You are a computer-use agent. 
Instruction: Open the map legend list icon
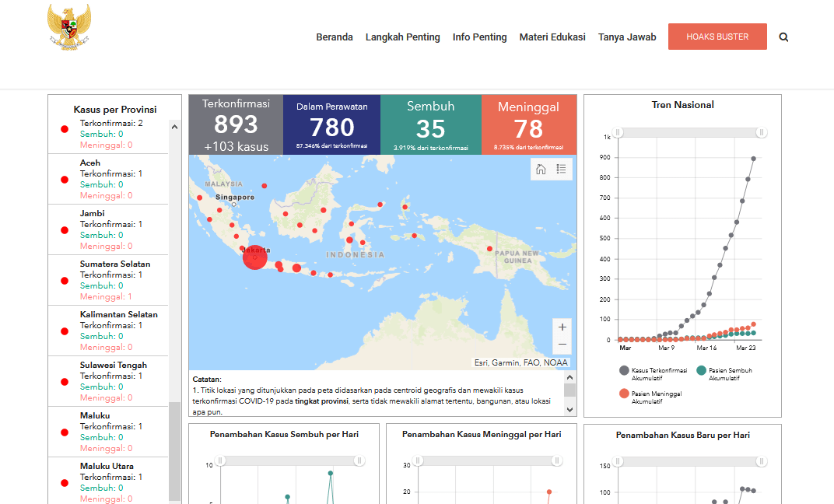[x=562, y=170]
